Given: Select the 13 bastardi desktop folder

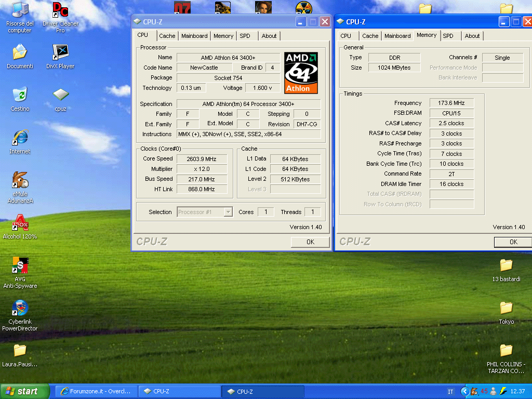Looking at the screenshot, I should (506, 270).
